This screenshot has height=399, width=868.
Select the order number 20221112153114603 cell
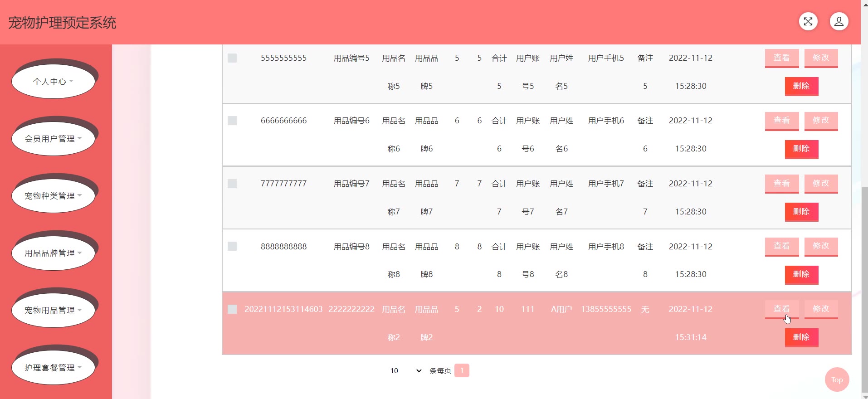coord(283,309)
